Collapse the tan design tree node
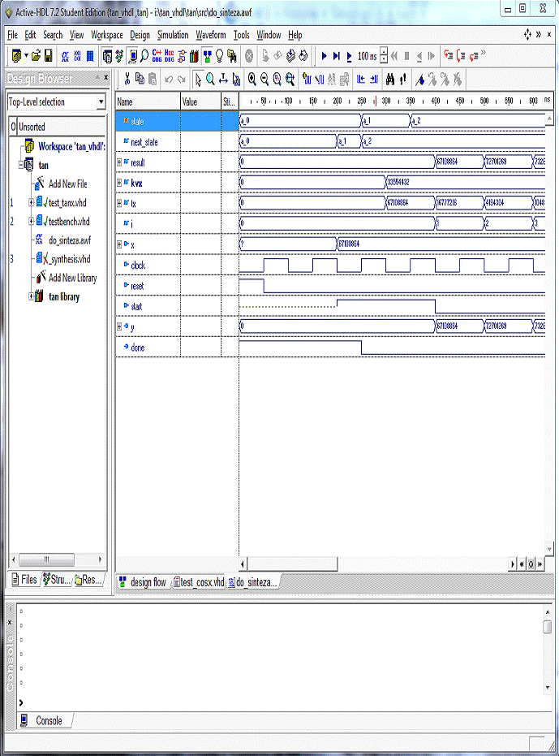The width and height of the screenshot is (559, 756). pos(21,165)
